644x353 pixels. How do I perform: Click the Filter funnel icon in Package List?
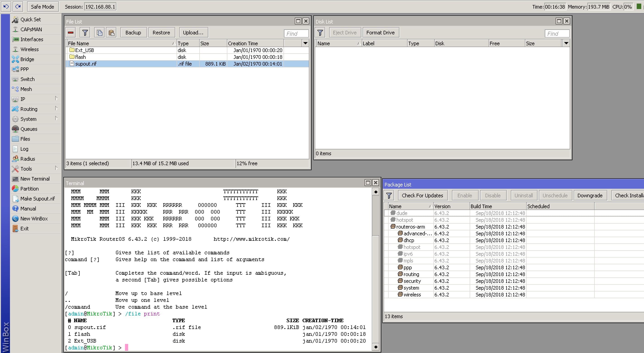click(x=389, y=196)
